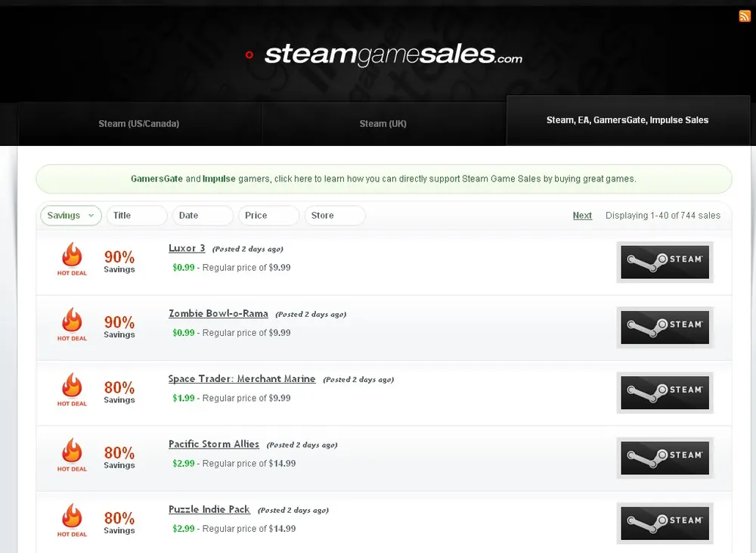
Task: Click hot deal flame beside Pacific Storm Allies
Action: (72, 452)
